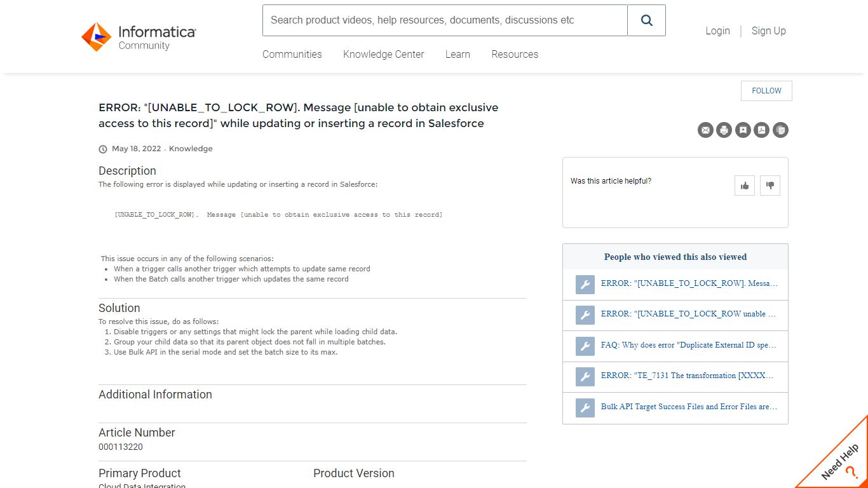The width and height of the screenshot is (868, 488).
Task: Click the Additional Information heading
Action: coord(155,395)
